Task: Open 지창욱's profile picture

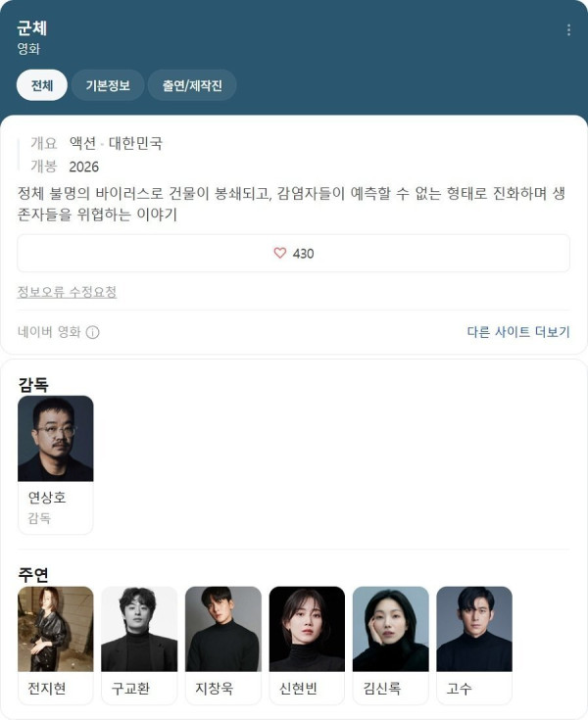Action: (x=223, y=629)
